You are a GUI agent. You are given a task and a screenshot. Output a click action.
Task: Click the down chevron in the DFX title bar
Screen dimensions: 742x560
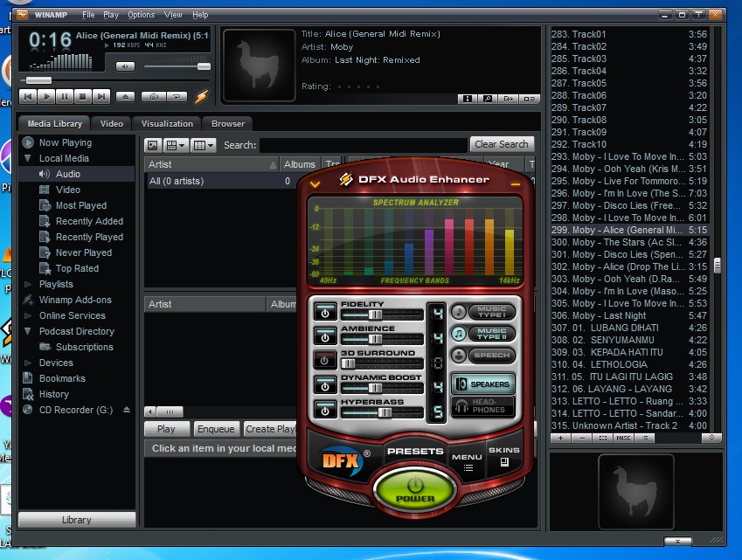click(315, 184)
